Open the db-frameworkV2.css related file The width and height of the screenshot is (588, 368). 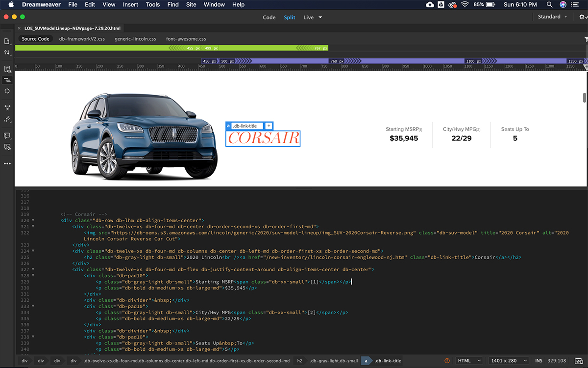82,39
